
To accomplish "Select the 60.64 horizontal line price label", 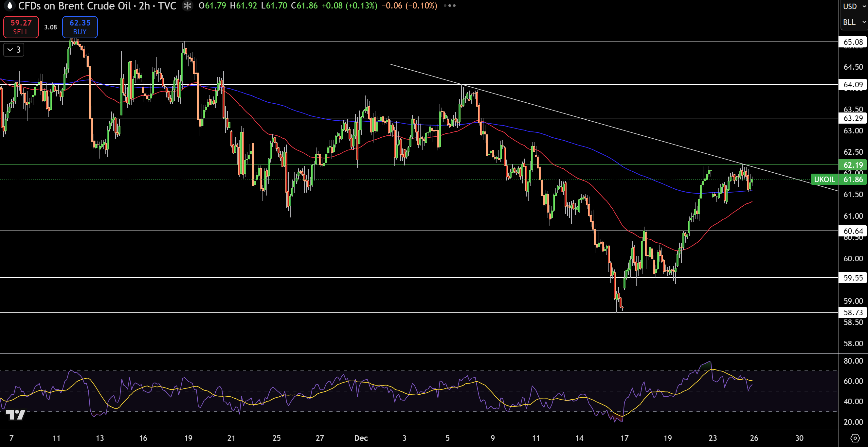I will [852, 231].
